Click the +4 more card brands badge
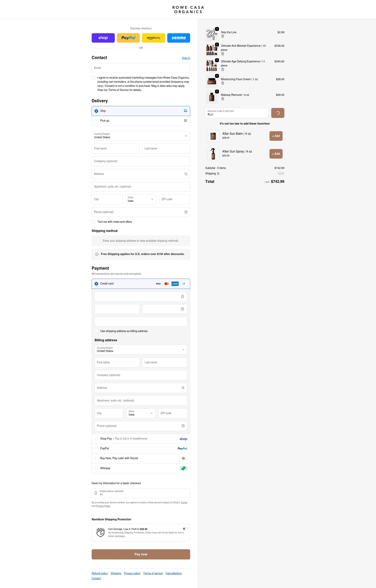The image size is (376, 588). [x=183, y=284]
